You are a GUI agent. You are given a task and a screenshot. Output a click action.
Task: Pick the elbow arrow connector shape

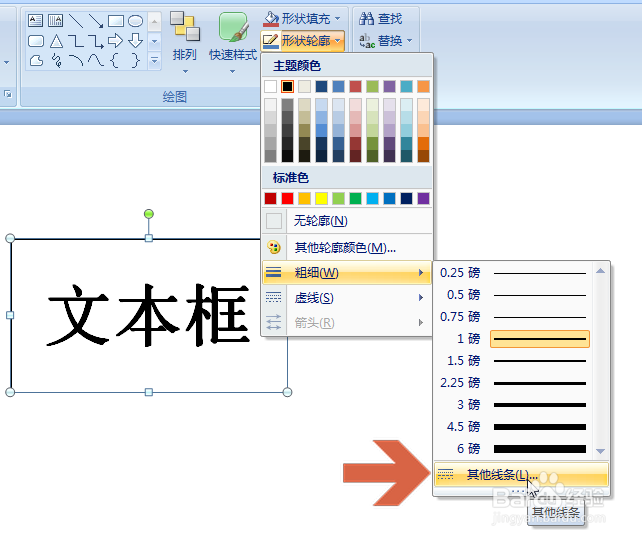96,41
